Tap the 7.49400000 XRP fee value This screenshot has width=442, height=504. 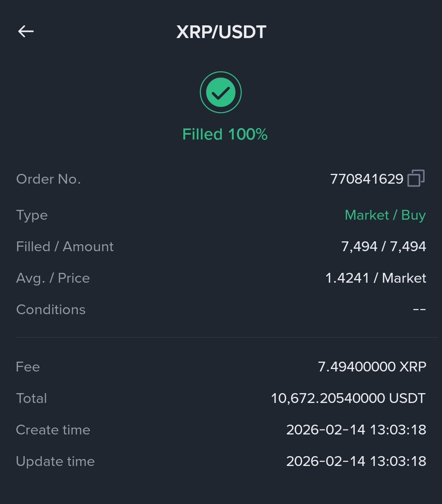point(372,367)
